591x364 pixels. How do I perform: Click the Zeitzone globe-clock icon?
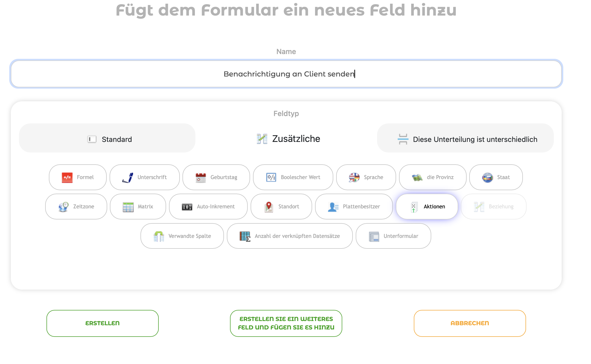click(63, 207)
